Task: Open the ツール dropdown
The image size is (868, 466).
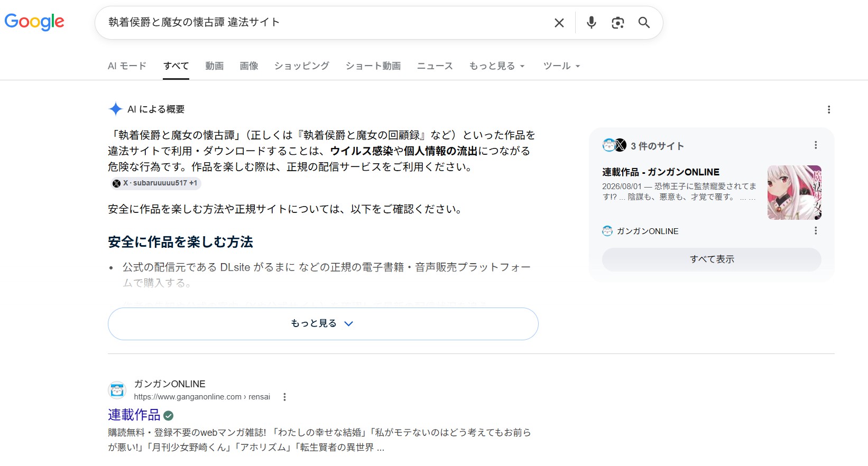Action: [x=562, y=66]
